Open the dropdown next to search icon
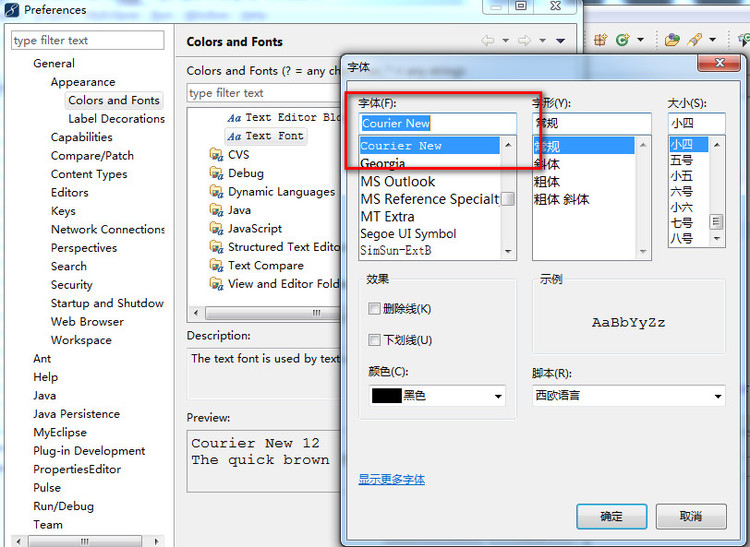This screenshot has height=547, width=750. tap(713, 40)
